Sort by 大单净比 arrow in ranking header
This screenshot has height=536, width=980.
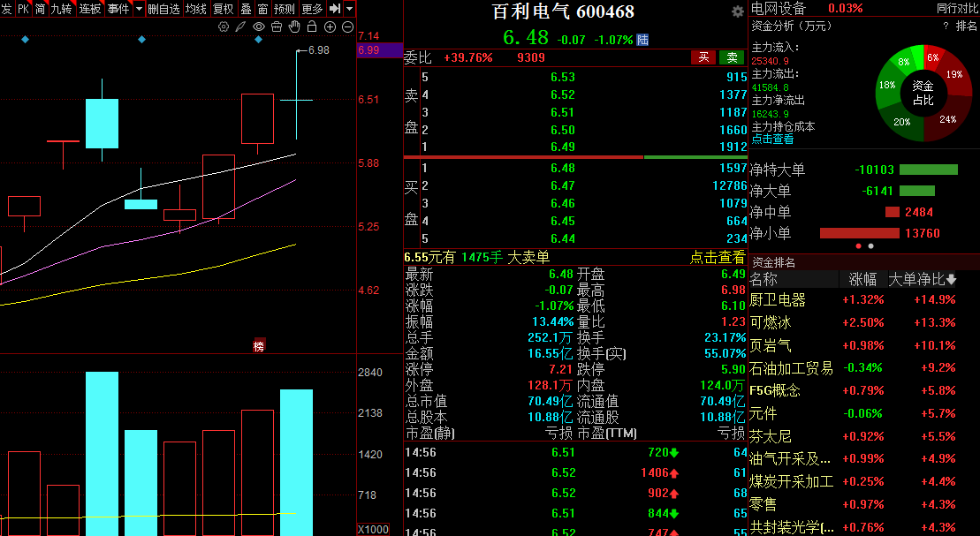tap(951, 279)
